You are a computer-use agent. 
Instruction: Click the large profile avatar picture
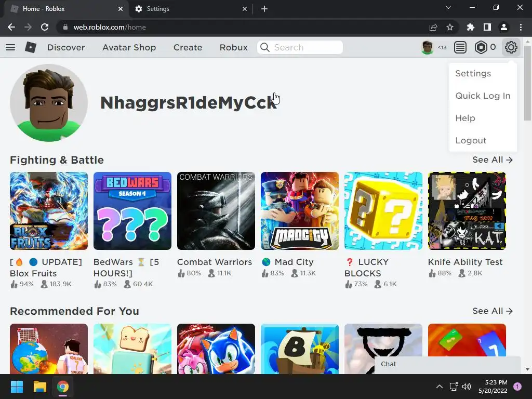[x=49, y=103]
